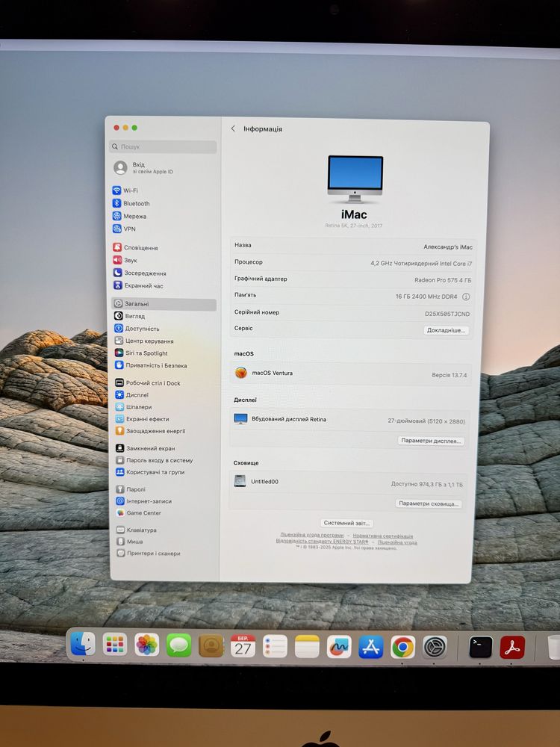The height and width of the screenshot is (747, 560).
Task: Open Launchpad from the Dock
Action: pyautogui.click(x=115, y=645)
